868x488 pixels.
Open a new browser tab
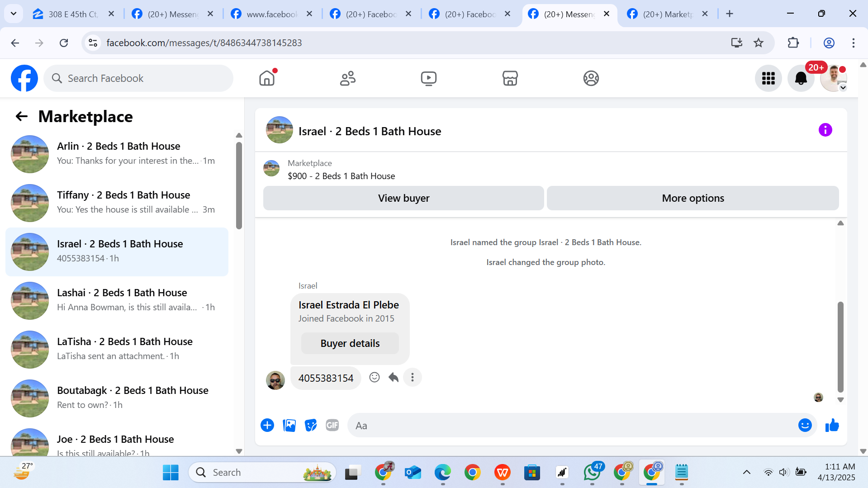click(730, 14)
